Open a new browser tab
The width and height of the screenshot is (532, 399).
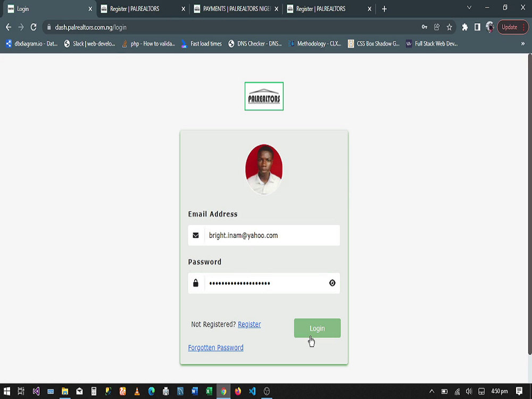(x=384, y=9)
